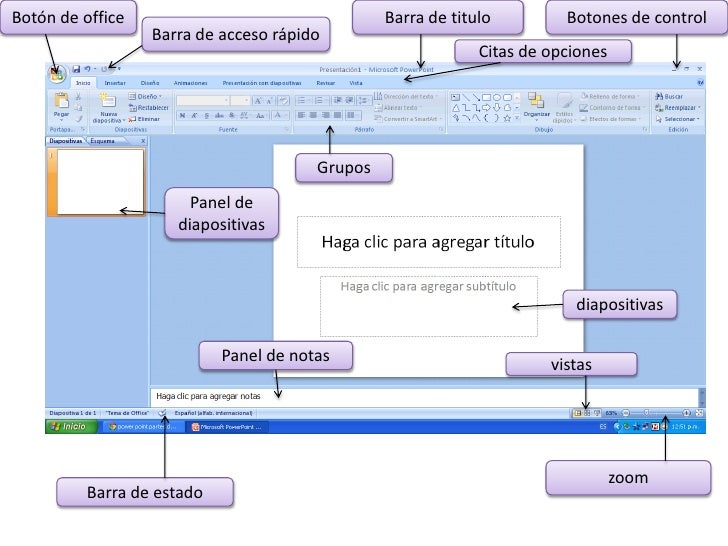
Task: Click the Bullets list icon
Action: click(302, 100)
